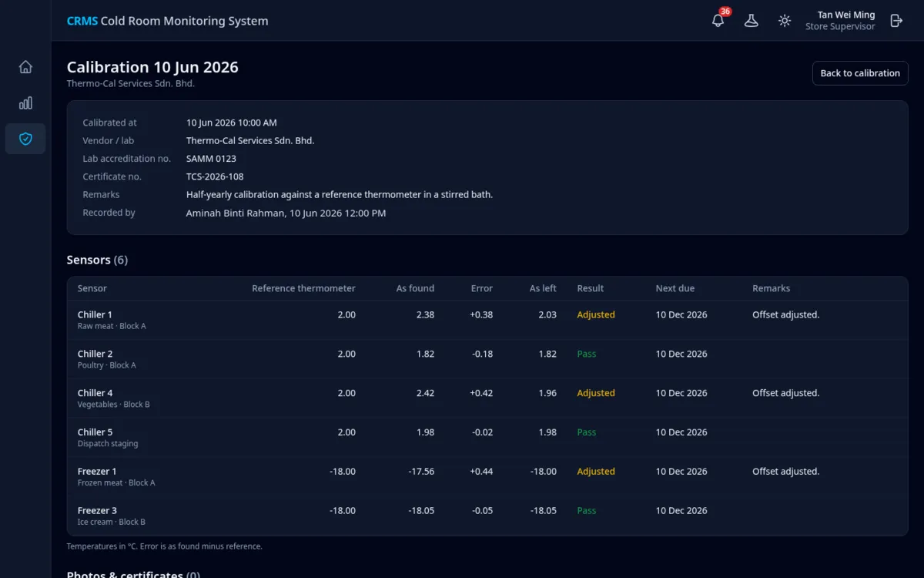Open the bar chart reports icon

[25, 103]
